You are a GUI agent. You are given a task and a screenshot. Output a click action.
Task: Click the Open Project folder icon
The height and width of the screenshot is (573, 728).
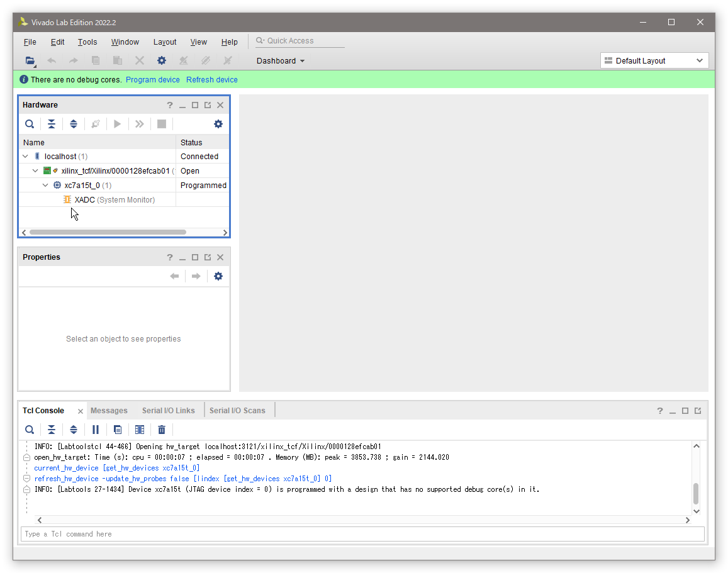(x=30, y=61)
